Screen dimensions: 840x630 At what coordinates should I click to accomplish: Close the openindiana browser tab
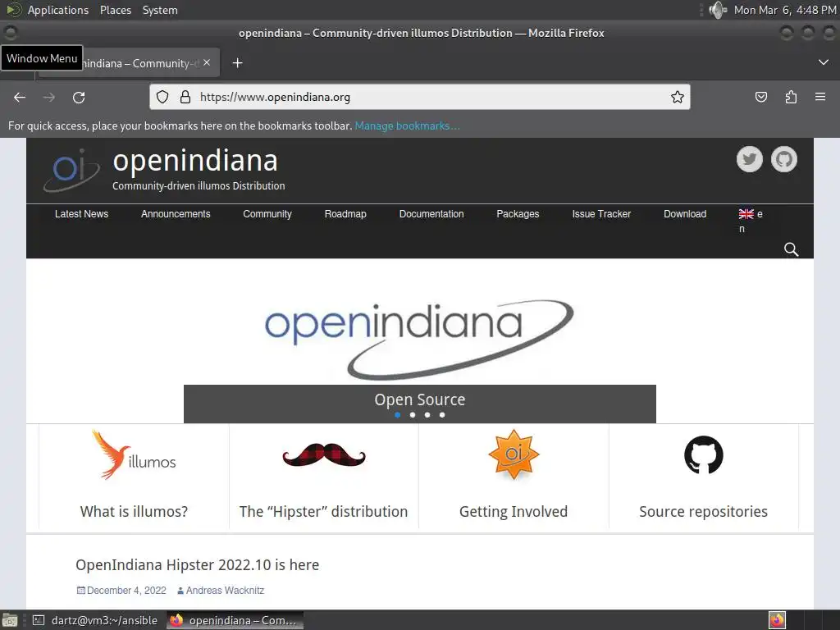207,62
